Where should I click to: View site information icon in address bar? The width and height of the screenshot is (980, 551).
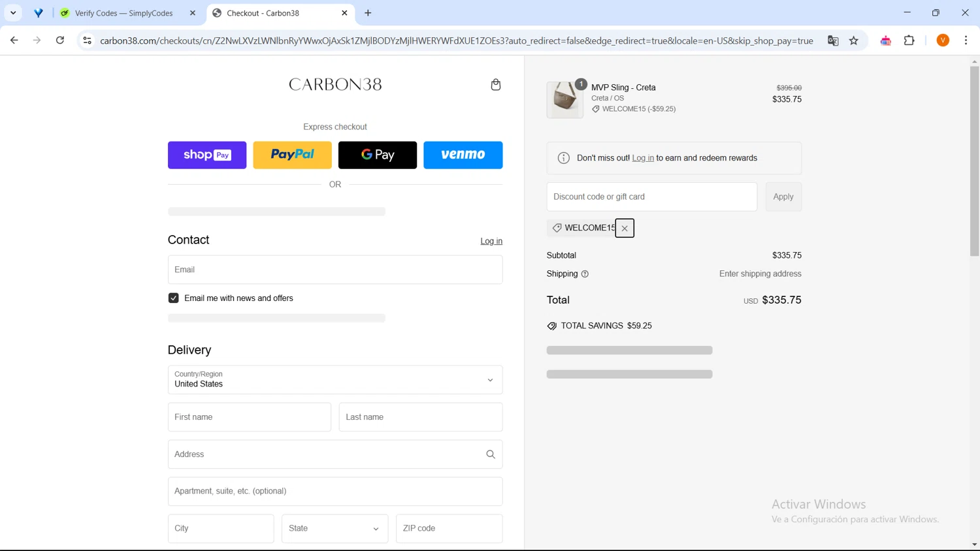[x=87, y=40]
